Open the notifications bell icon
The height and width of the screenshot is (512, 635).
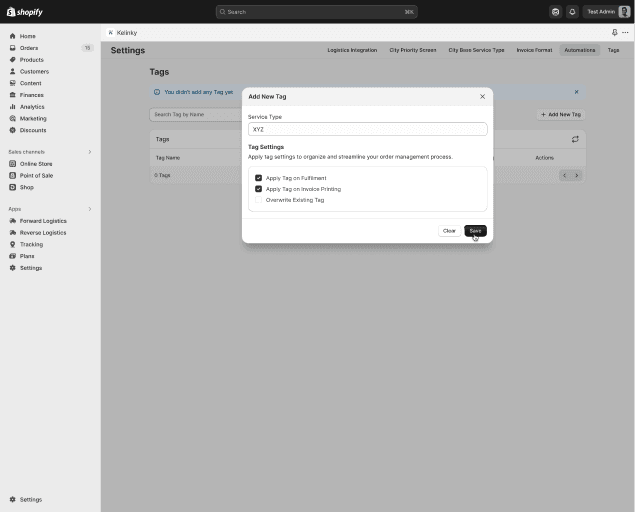[x=573, y=12]
